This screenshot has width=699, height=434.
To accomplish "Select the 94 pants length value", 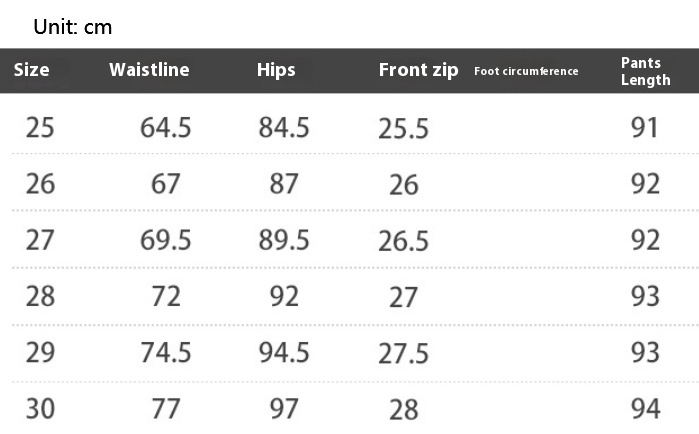I will tap(645, 409).
